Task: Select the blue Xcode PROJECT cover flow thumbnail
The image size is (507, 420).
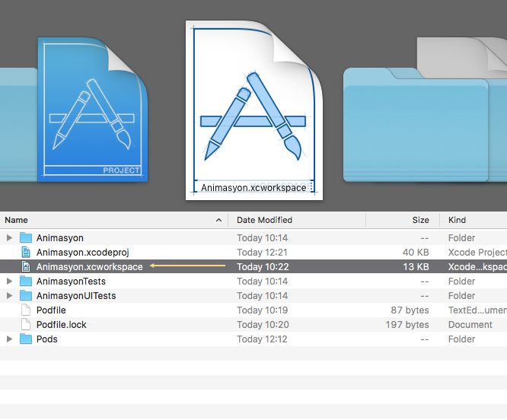Action: pyautogui.click(x=93, y=110)
